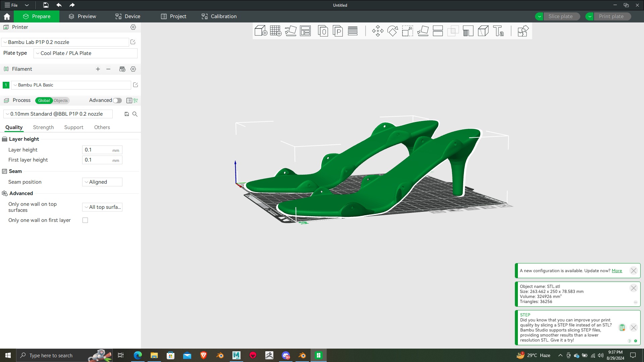Open the Print plate dropdown arrow
Screen dimensions: 644x362
click(590, 16)
